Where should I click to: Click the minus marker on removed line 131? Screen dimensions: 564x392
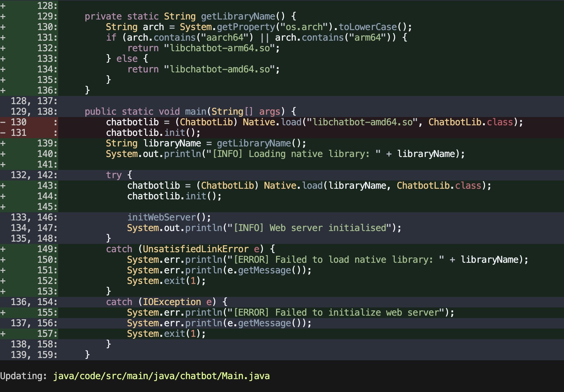point(3,133)
